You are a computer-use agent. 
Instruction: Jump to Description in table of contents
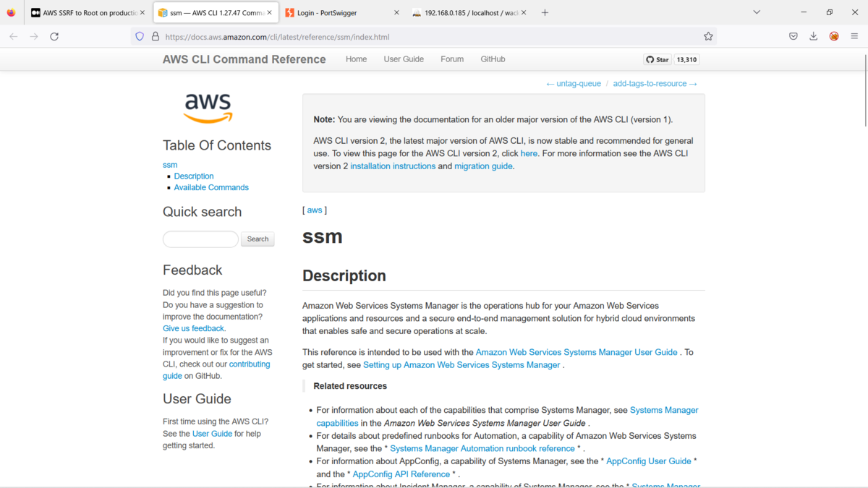click(x=194, y=176)
